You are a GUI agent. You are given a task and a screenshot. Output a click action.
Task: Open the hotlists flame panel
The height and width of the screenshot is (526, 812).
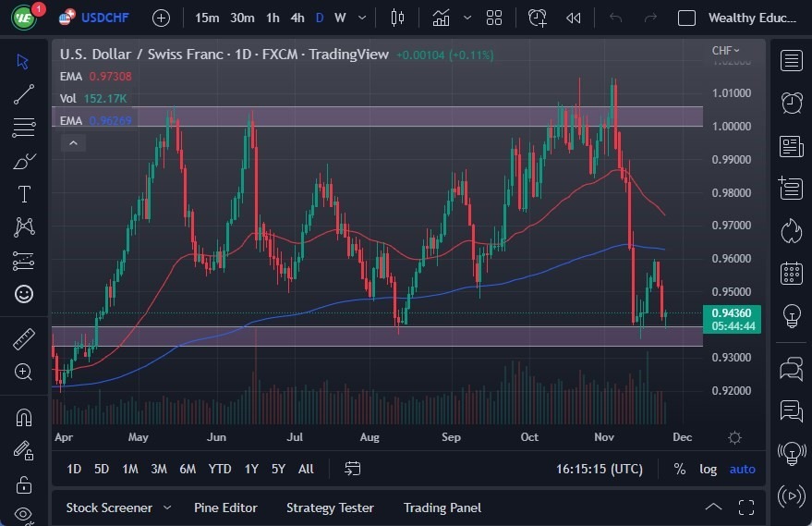pos(792,230)
